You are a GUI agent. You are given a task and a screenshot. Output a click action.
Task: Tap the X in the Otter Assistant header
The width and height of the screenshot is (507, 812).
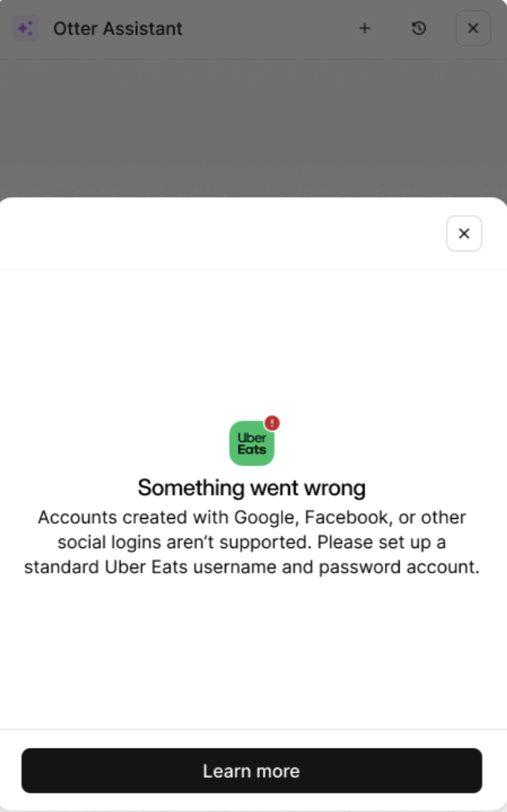pos(473,28)
